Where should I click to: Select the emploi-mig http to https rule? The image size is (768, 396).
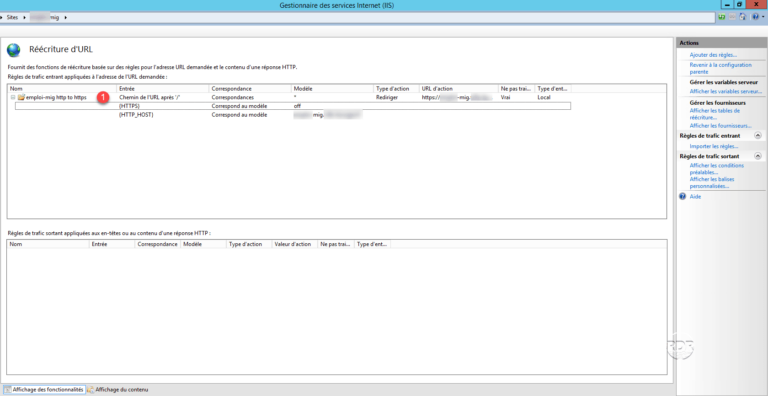[56, 98]
